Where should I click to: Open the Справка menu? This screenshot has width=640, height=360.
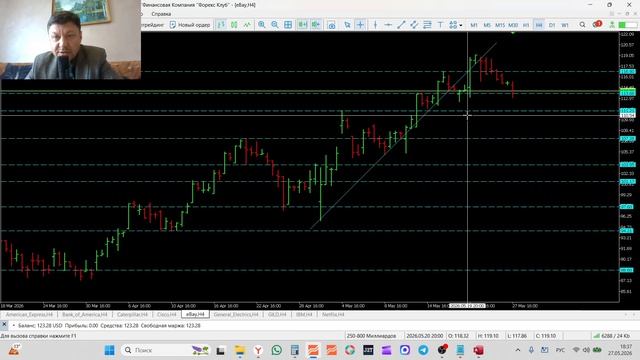point(161,14)
